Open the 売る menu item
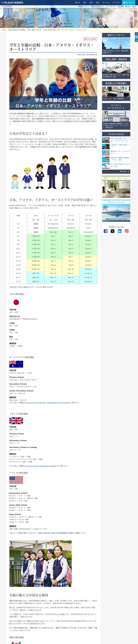This screenshot has width=138, height=644. point(98,2)
